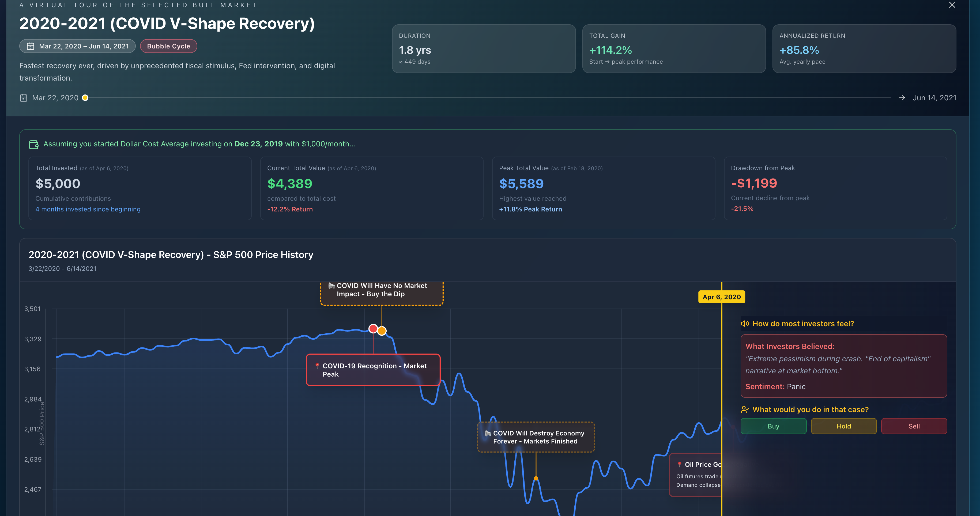Screen dimensions: 980x516
Task: Click the yellow progress dot on the date timeline
Action: (x=85, y=98)
